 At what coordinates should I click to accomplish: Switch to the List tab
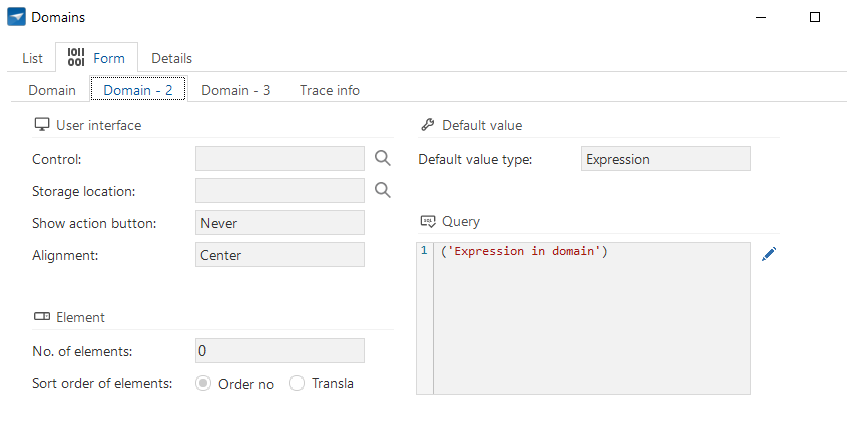point(32,58)
